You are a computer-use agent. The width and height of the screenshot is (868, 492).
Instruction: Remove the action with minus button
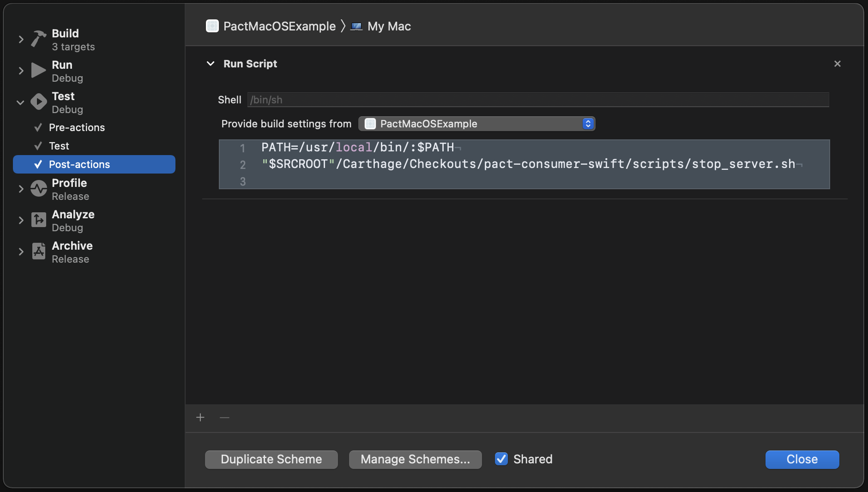224,417
